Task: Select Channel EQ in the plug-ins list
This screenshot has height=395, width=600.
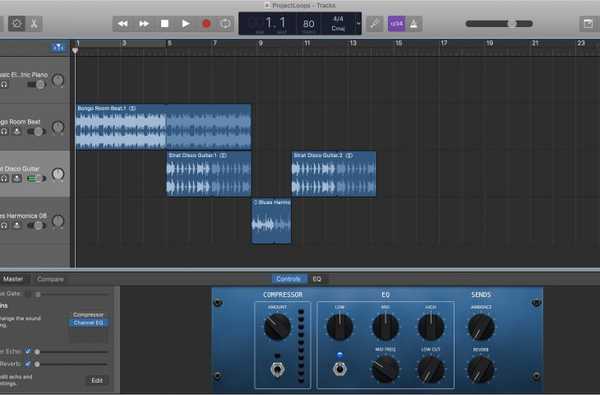Action: click(88, 323)
